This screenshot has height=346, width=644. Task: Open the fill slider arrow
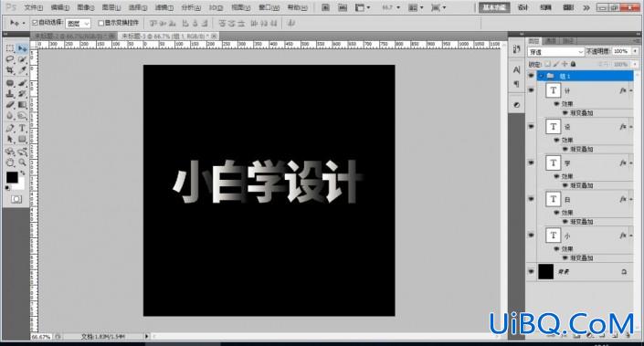click(635, 65)
